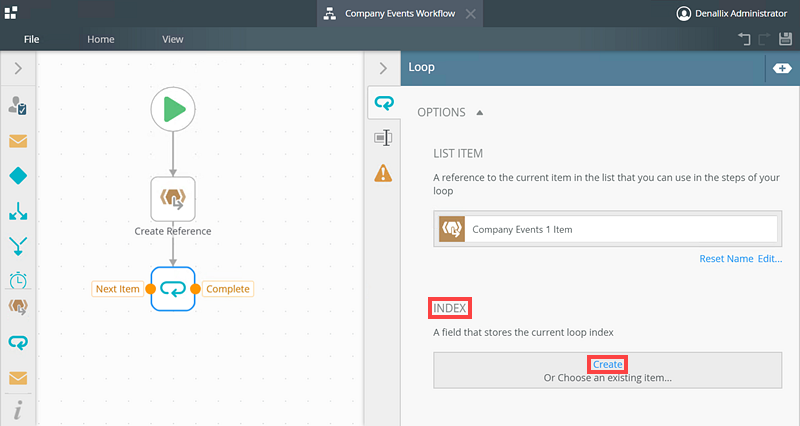Select the Loop step on canvas

click(173, 289)
